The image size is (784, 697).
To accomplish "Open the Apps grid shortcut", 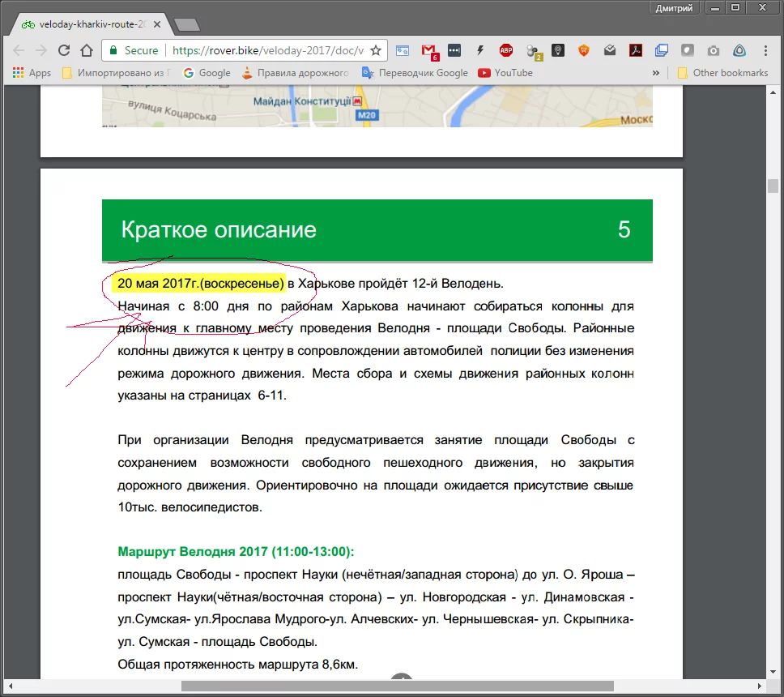I will pos(32,73).
